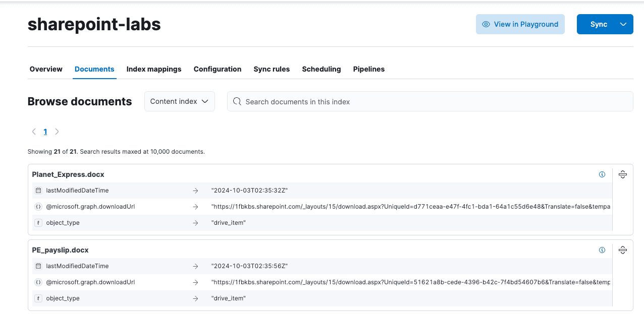
Task: Click the keyword icon beside @microsoft.graph.downloadUrl
Action: [38, 206]
